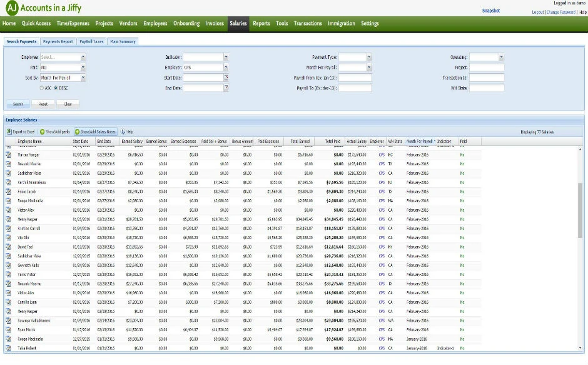Image resolution: width=588 pixels, height=365 pixels.
Task: Open the Time/Expenses menu
Action: click(73, 23)
